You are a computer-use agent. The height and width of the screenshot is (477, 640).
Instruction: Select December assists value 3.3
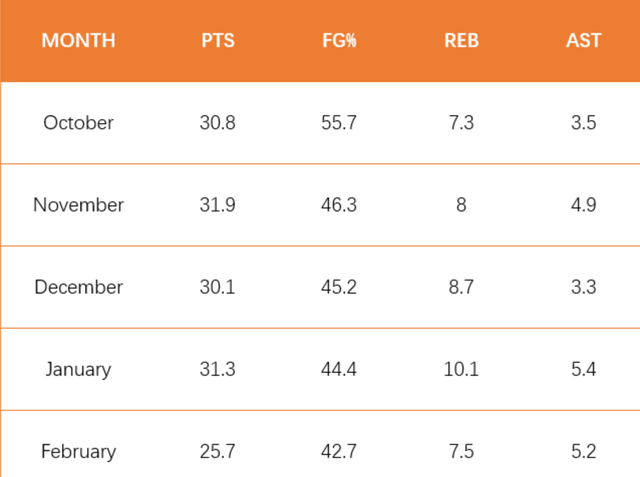click(x=584, y=287)
